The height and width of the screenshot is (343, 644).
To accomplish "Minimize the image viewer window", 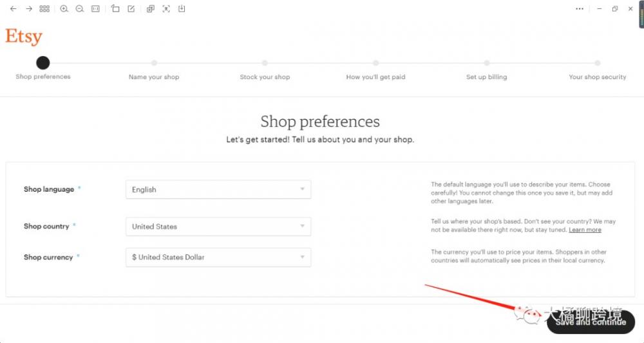I will [x=599, y=8].
